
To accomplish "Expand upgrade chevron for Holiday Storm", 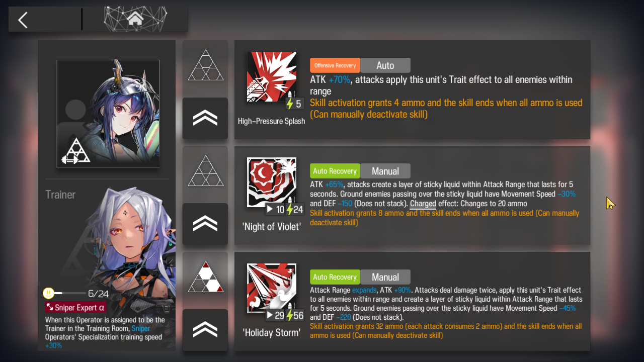I will coord(205,330).
